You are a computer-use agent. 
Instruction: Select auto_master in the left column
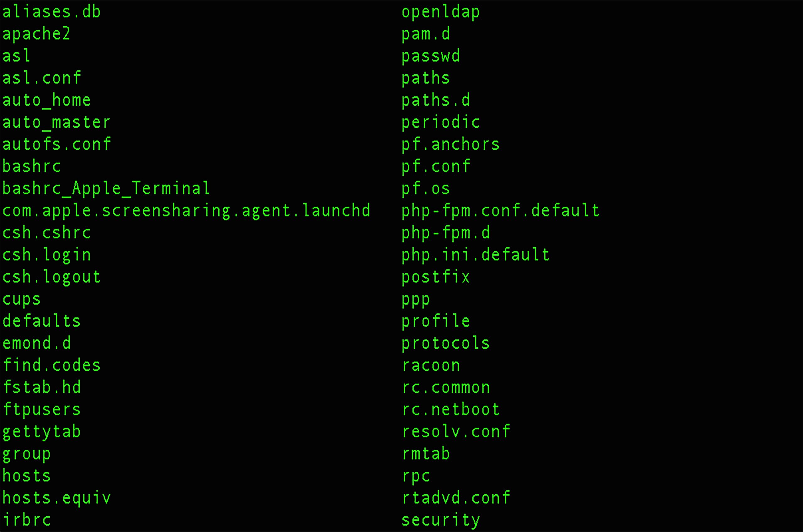coord(56,122)
